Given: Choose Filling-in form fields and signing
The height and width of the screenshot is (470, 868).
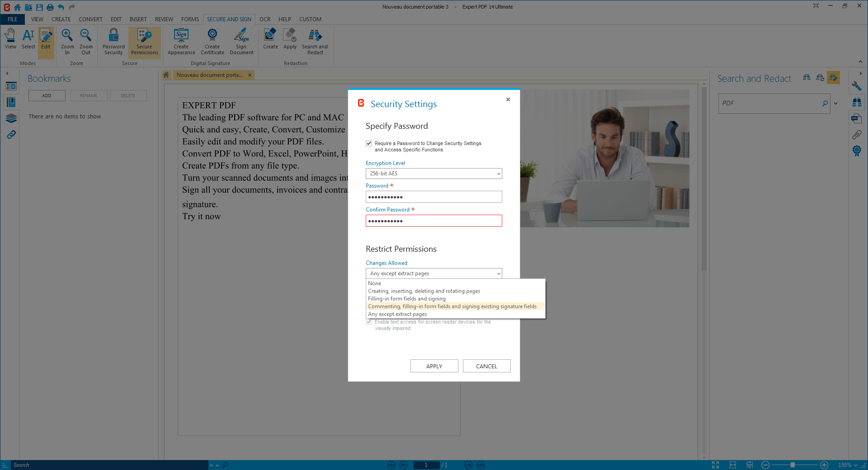Looking at the screenshot, I should coord(455,299).
